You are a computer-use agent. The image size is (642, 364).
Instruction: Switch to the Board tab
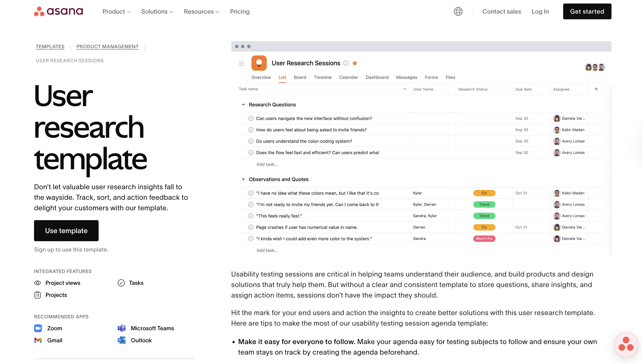click(x=300, y=77)
